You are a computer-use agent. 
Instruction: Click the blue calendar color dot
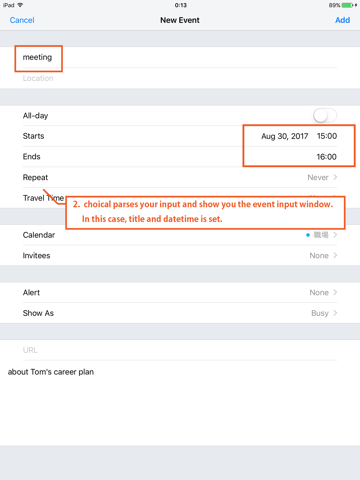tap(308, 235)
